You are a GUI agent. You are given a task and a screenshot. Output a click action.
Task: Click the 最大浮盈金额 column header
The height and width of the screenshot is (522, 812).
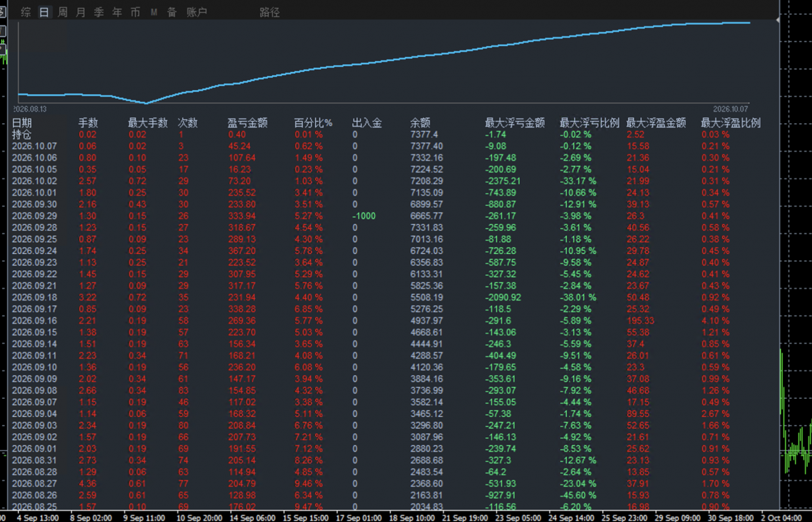click(656, 123)
